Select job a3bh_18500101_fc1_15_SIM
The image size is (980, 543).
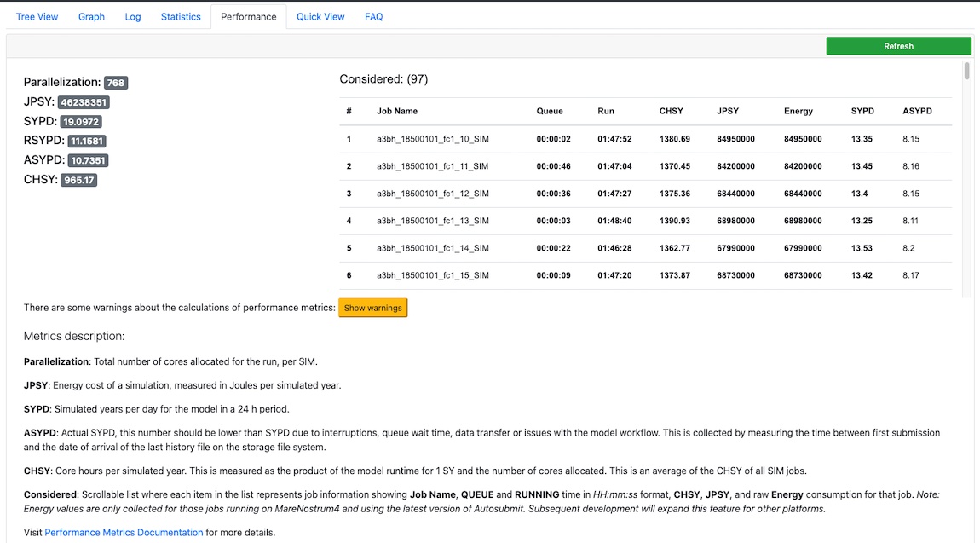(x=433, y=275)
